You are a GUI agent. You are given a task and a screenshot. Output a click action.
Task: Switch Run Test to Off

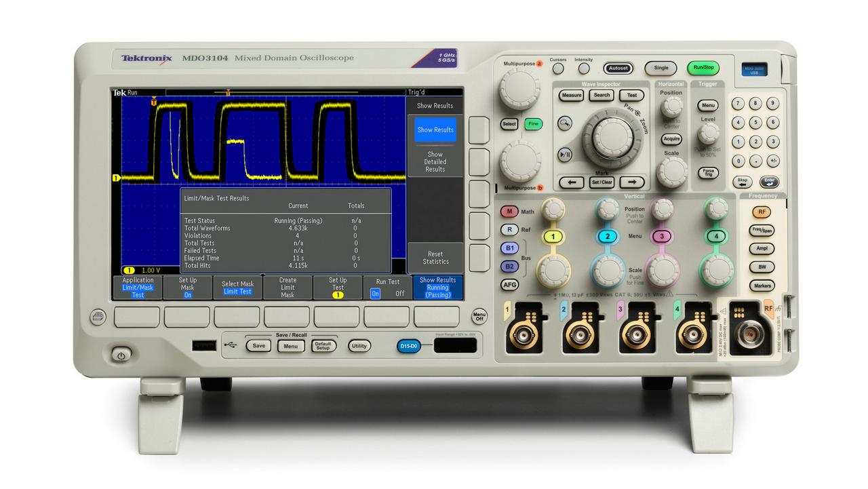pyautogui.click(x=400, y=294)
